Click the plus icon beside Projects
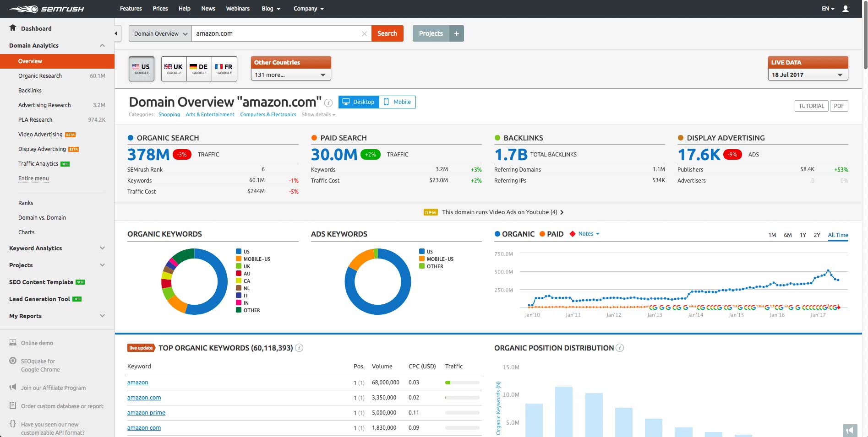 [x=456, y=33]
